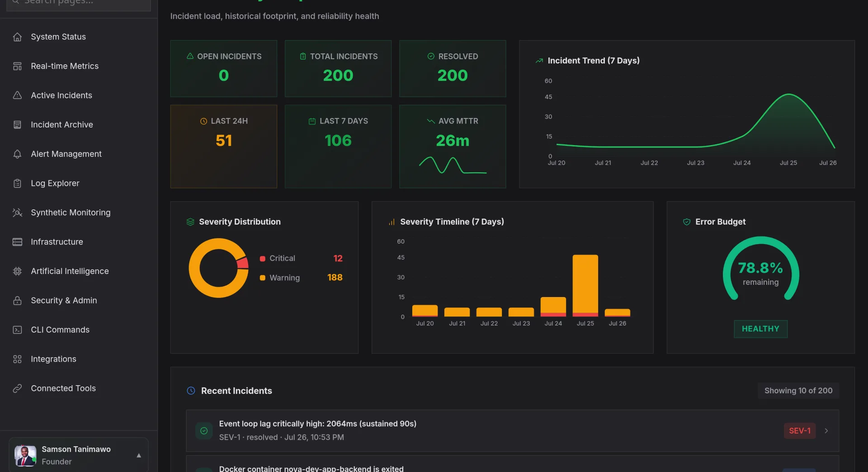Click the Alert Management bell icon
The height and width of the screenshot is (472, 868).
pos(17,154)
